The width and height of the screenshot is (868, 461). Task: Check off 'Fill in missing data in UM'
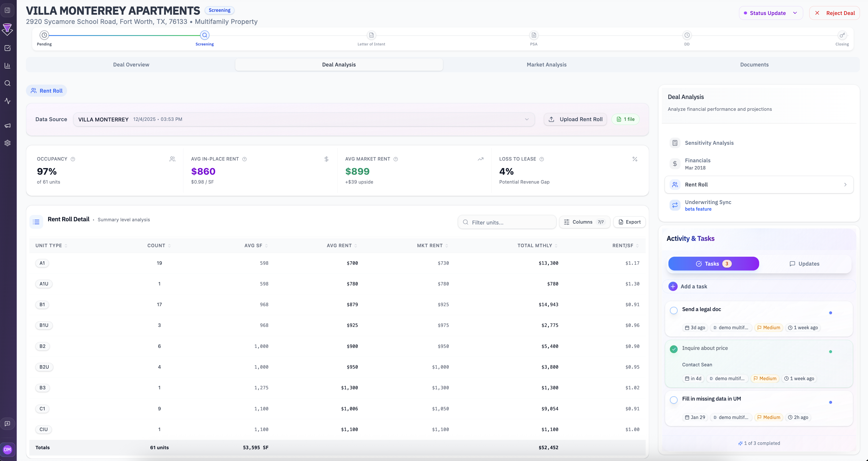[x=673, y=400]
